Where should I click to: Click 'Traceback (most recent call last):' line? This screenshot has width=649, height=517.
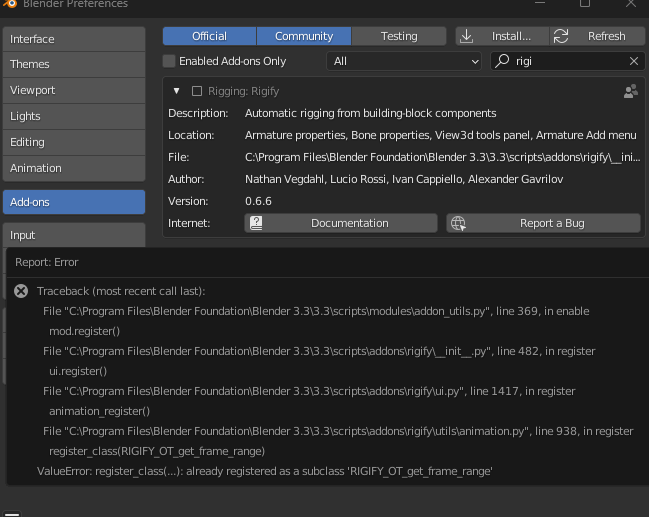[x=121, y=291]
